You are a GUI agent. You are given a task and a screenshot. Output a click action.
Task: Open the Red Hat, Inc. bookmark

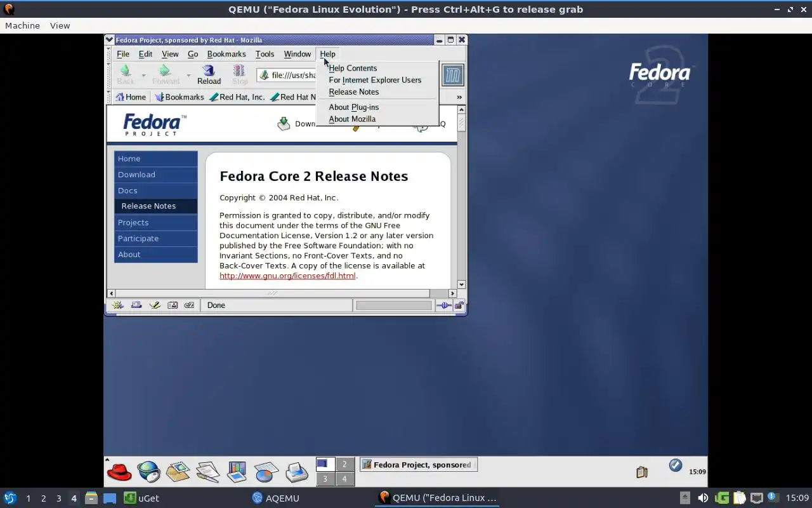tap(237, 97)
